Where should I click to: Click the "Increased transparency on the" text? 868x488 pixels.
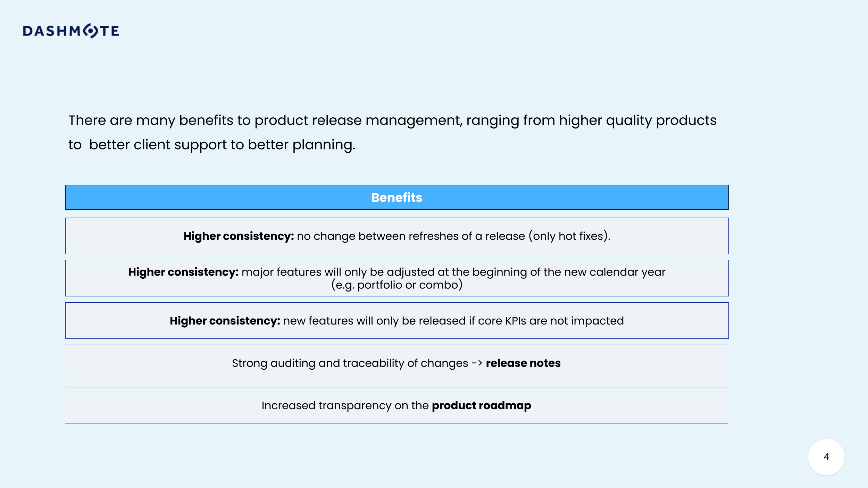point(345,405)
